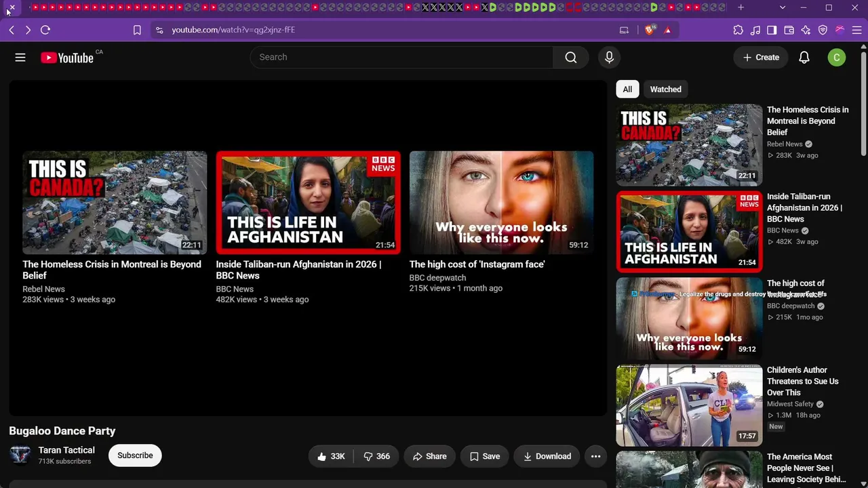Click the '713K subscribers' text

[x=64, y=462]
